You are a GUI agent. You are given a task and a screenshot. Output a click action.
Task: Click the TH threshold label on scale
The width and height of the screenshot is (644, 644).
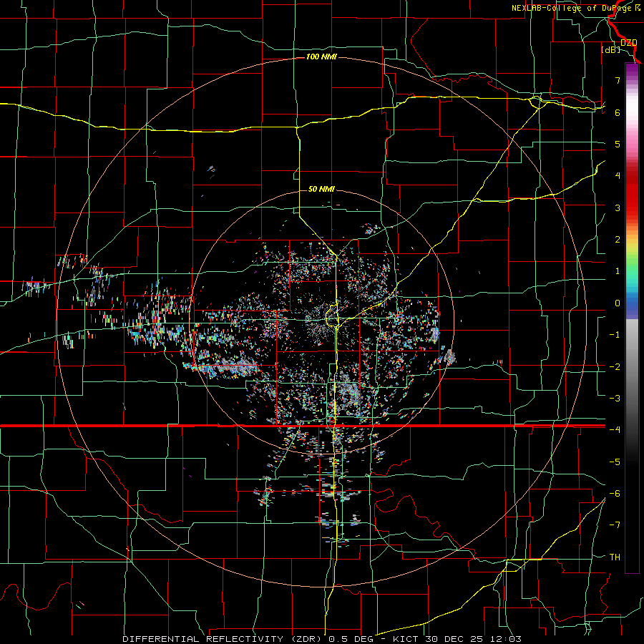(x=615, y=557)
